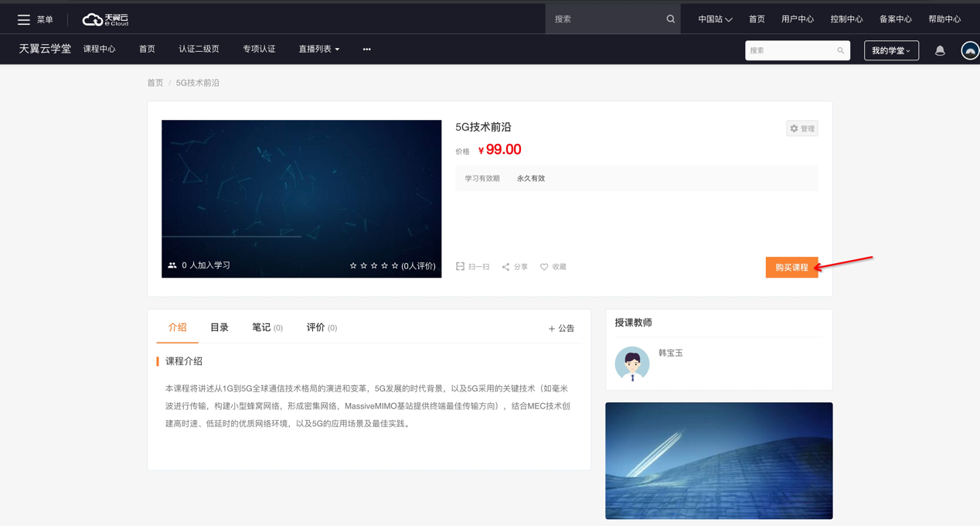Expand the 直播列表 dropdown
The height and width of the screenshot is (526, 980).
coord(318,50)
